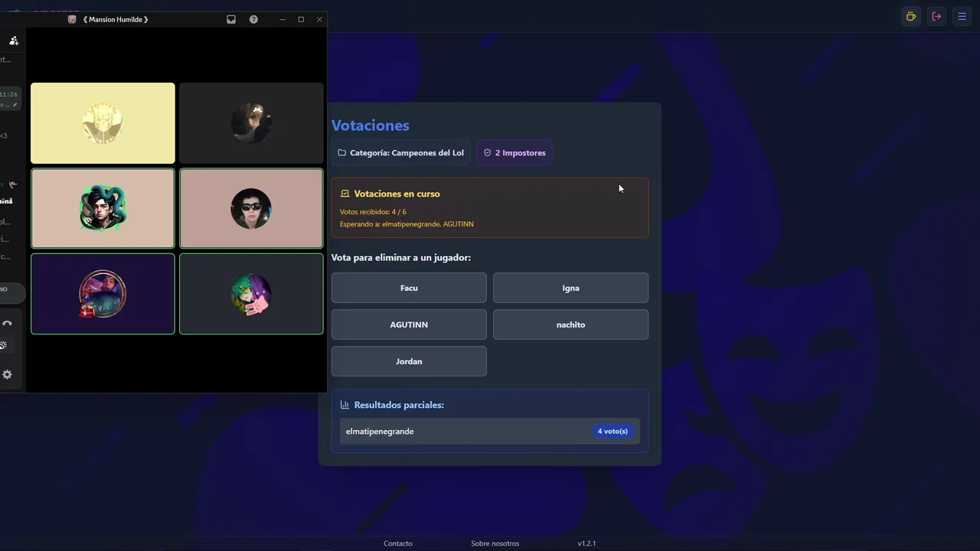Click the Esperando a: elmatipenegrande, AGUTINN text
Viewport: 980px width, 551px height.
click(407, 224)
